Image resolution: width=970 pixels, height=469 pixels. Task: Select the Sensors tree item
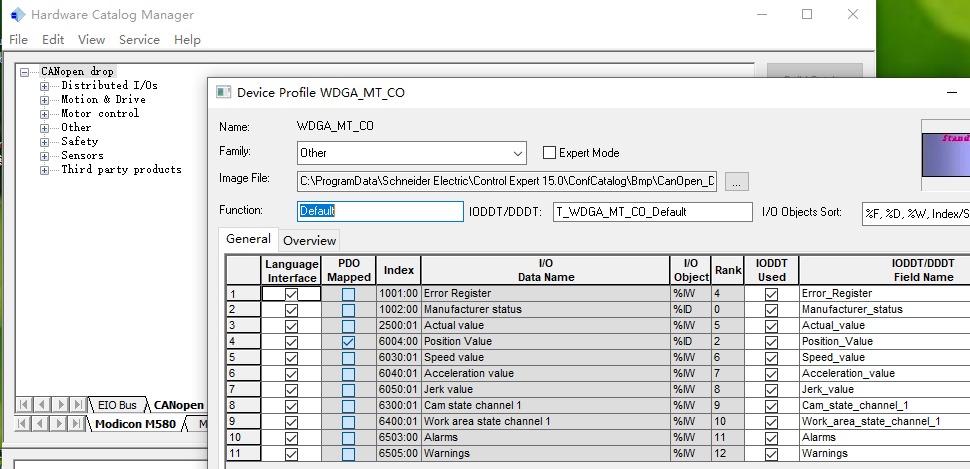[82, 155]
